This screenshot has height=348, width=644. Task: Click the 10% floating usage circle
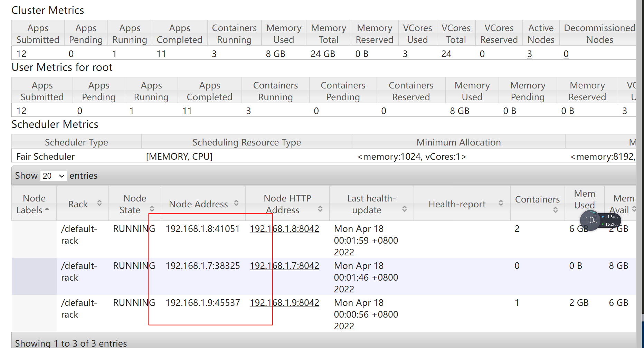click(590, 220)
